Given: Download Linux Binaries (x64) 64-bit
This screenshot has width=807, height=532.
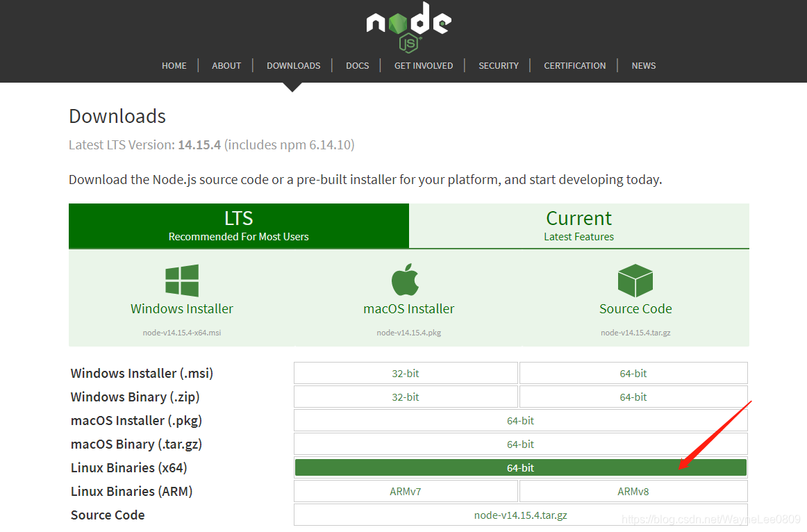Looking at the screenshot, I should click(x=520, y=467).
